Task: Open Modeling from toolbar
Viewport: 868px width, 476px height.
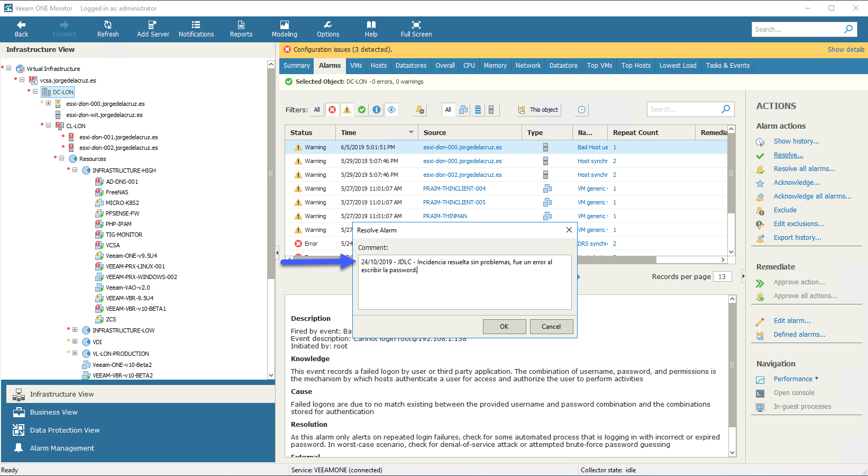Action: [285, 29]
